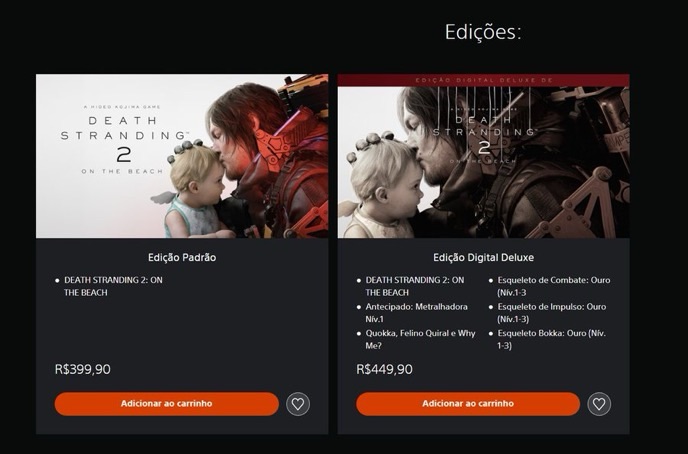Click the Edição Digital Deluxe wishlist heart
The image size is (688, 454).
pos(599,404)
